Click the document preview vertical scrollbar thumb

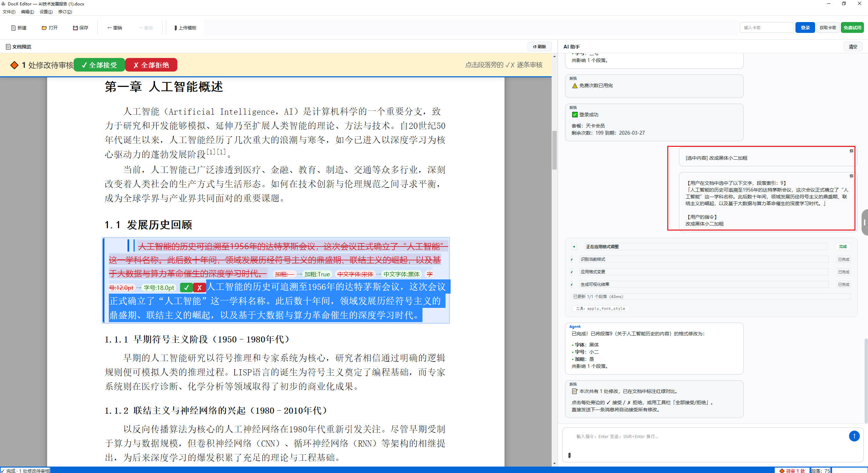554,150
